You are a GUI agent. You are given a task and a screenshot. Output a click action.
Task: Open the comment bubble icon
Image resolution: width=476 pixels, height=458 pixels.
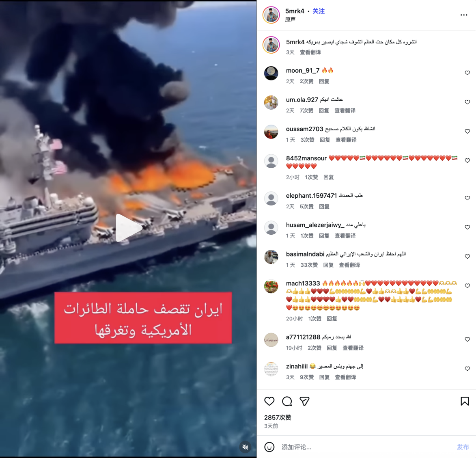coord(287,401)
